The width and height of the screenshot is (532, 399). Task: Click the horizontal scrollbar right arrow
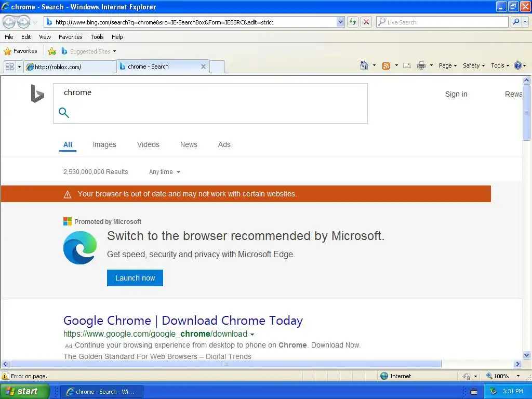(x=517, y=364)
